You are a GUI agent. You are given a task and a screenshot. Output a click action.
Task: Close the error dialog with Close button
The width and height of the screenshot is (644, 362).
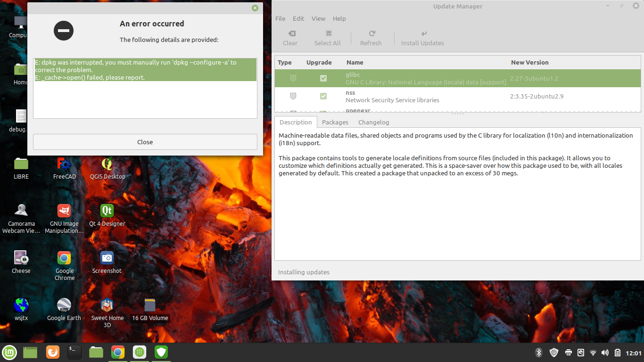click(x=145, y=142)
